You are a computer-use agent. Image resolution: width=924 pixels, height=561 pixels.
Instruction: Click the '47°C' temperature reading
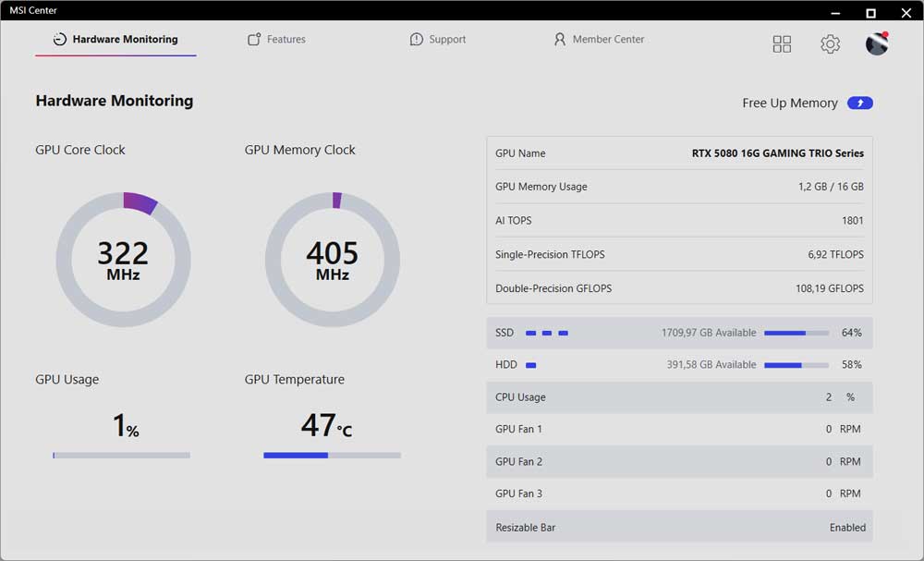[326, 425]
